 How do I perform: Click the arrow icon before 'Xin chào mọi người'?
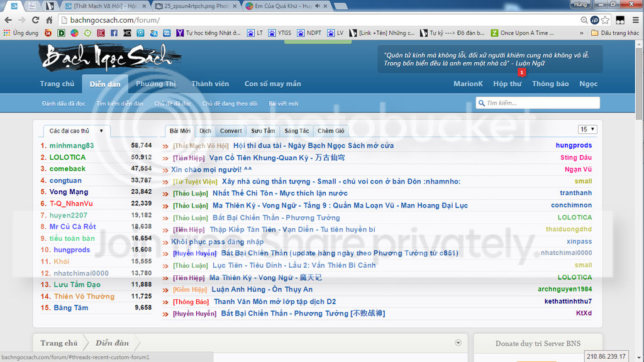click(x=166, y=170)
